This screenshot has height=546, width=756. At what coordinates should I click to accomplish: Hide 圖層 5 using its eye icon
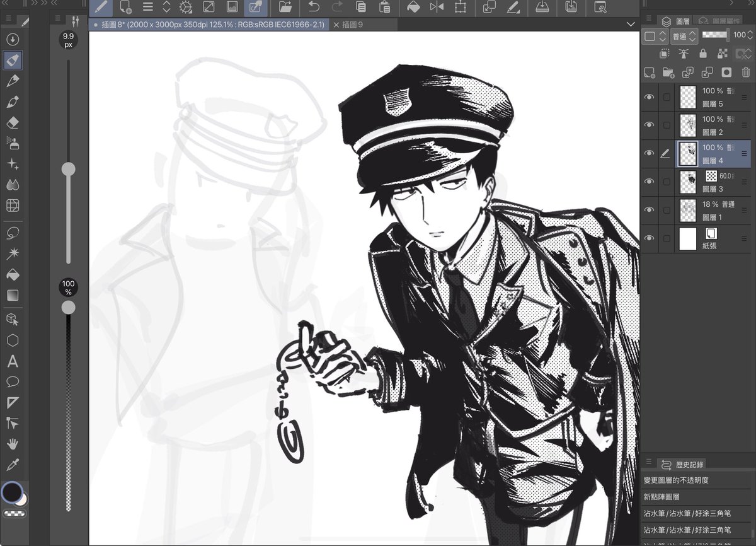(650, 97)
